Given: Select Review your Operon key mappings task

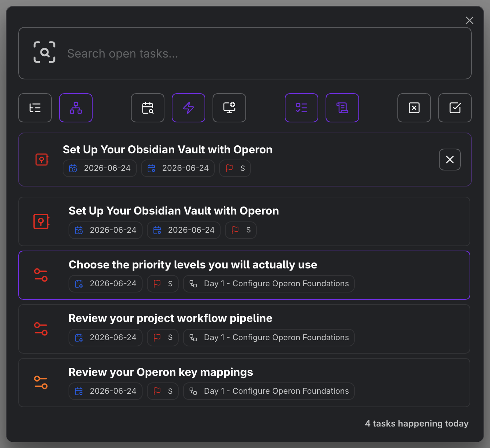Looking at the screenshot, I should [161, 372].
